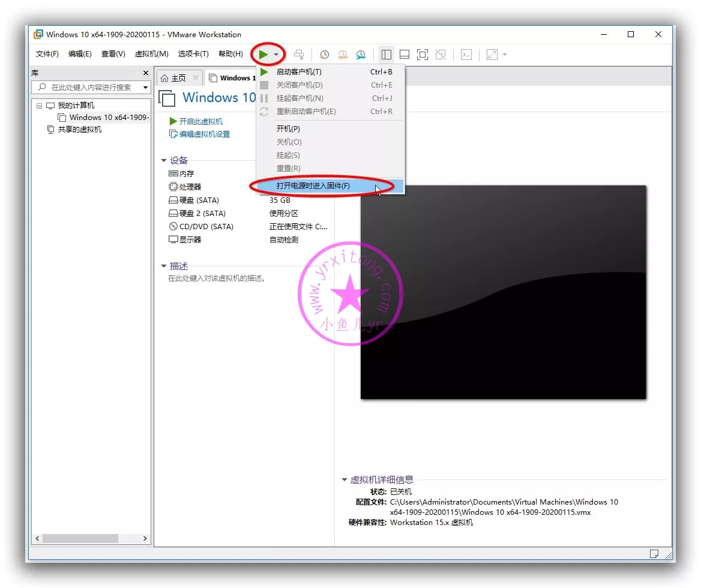
Task: Click the green power-on play icon in toolbar
Action: tap(263, 55)
